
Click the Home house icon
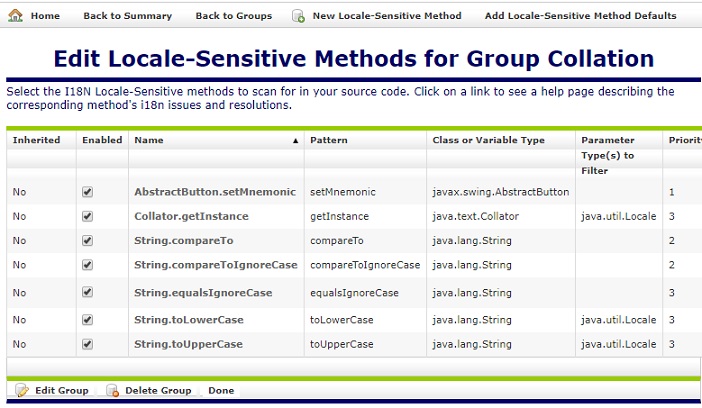click(16, 16)
